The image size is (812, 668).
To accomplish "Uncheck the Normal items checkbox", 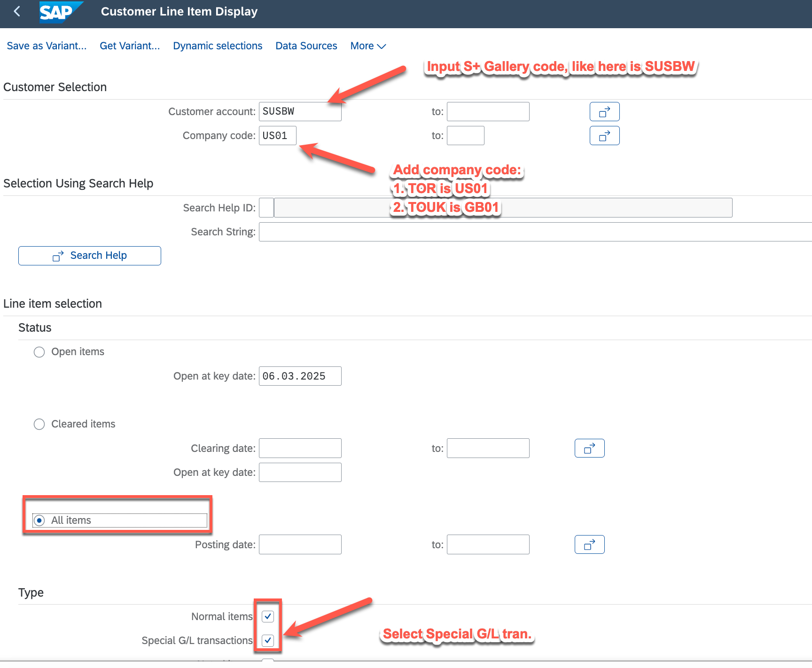I will pos(268,616).
